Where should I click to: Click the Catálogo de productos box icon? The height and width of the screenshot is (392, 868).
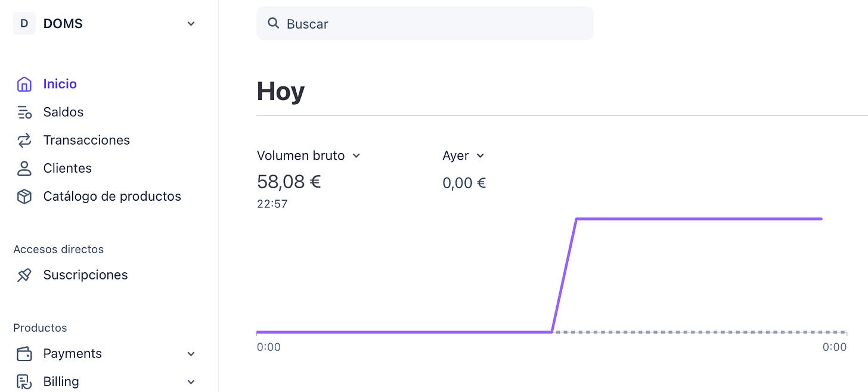point(24,196)
